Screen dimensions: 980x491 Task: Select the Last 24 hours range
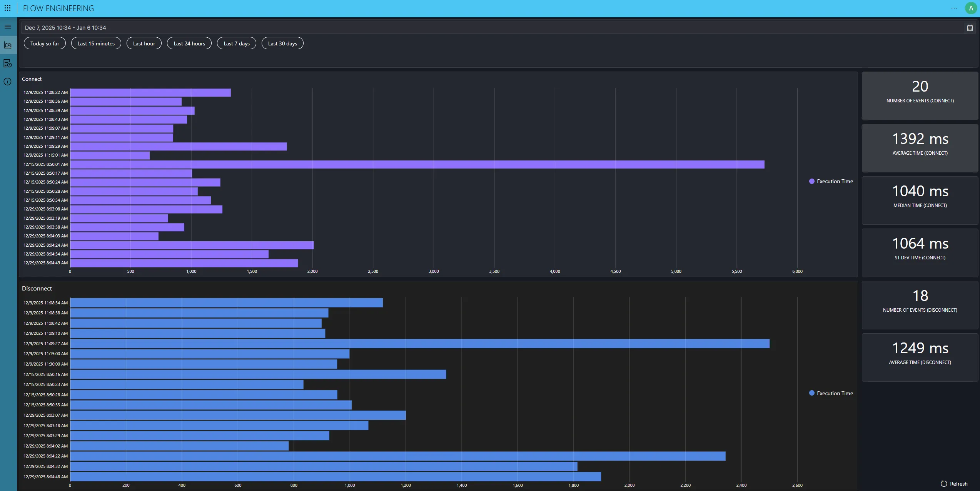coord(189,43)
